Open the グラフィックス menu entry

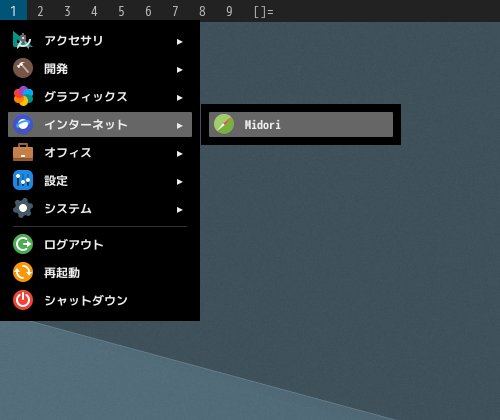click(x=100, y=96)
